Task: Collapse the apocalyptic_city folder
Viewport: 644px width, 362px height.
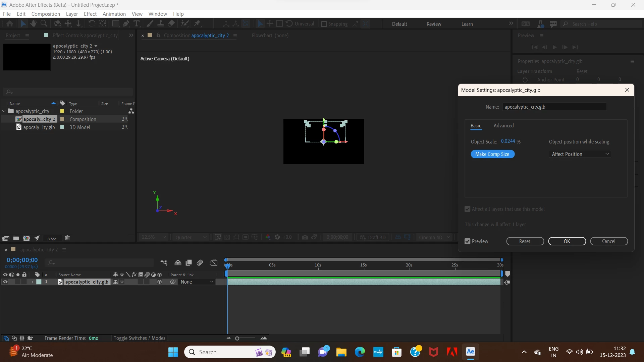Action: pyautogui.click(x=4, y=111)
